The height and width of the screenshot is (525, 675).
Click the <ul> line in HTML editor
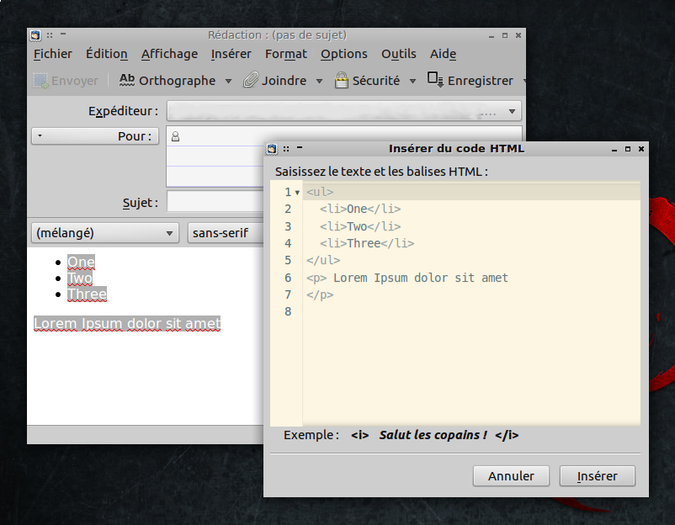point(471,192)
